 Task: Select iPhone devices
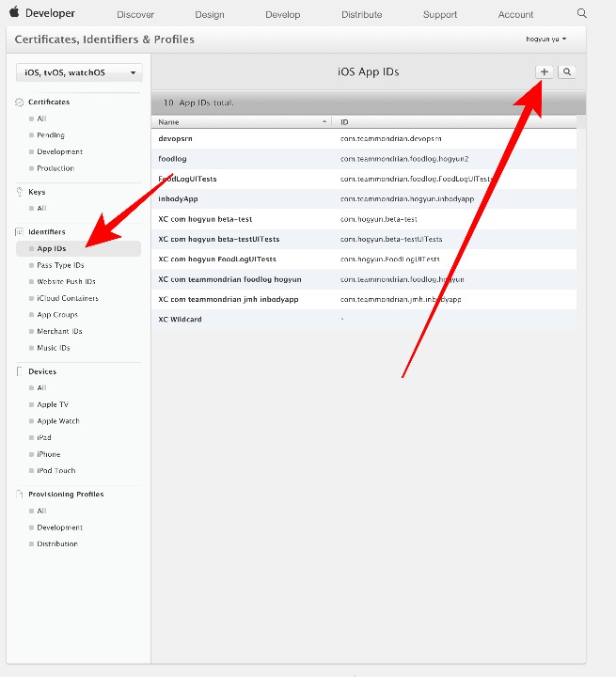(x=48, y=454)
